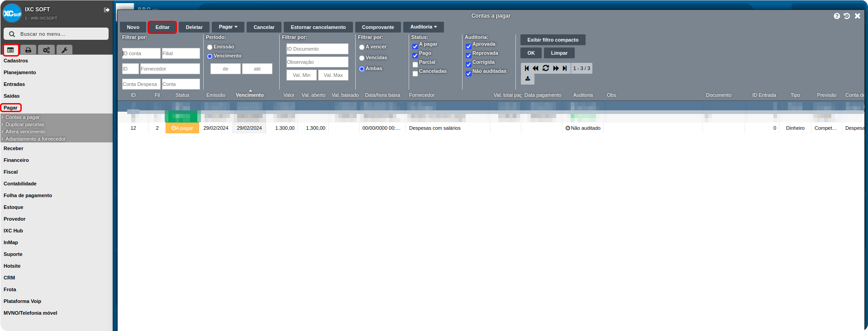Go to first page of records
The height and width of the screenshot is (331, 868).
[x=527, y=68]
